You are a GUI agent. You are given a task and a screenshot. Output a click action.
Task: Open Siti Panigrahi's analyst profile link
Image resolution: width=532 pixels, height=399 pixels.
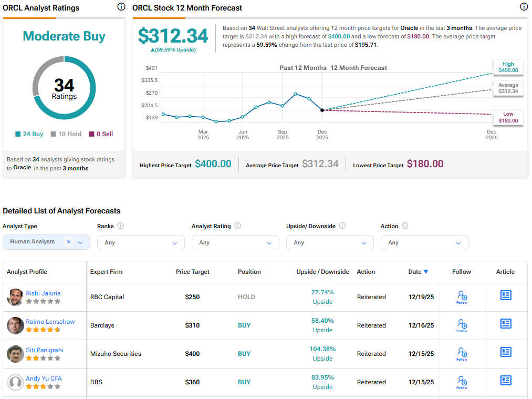point(46,350)
